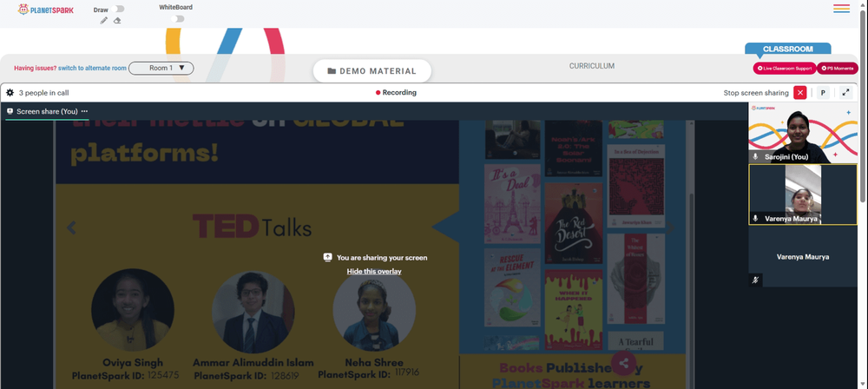
Task: Go to next book carousel slide
Action: [x=670, y=227]
